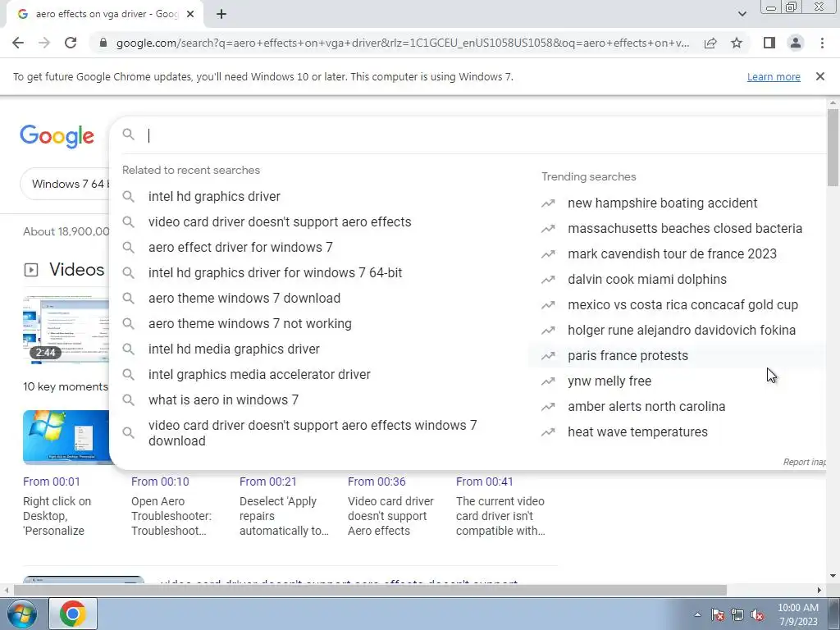This screenshot has height=630, width=840.
Task: Open Chrome's three-dot menu
Action: 822,43
